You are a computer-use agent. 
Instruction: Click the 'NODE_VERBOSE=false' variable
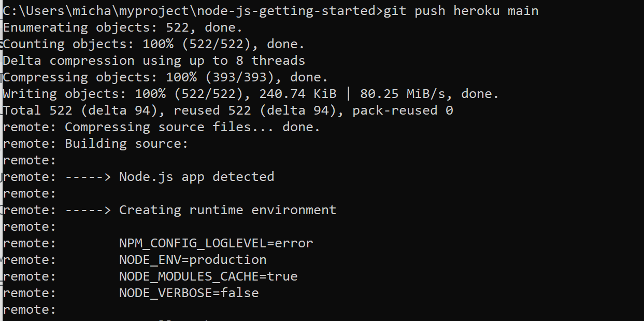tap(189, 293)
